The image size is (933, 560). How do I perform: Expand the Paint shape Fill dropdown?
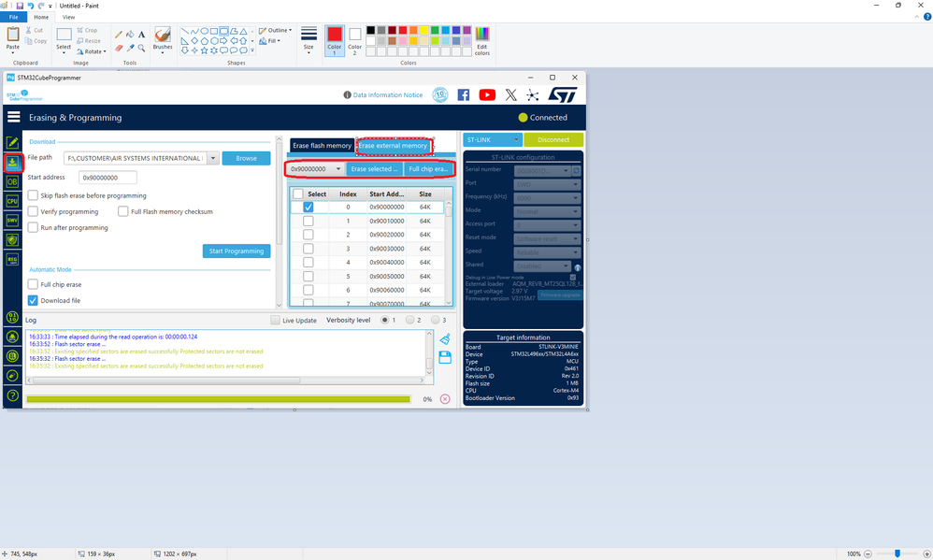(x=269, y=41)
